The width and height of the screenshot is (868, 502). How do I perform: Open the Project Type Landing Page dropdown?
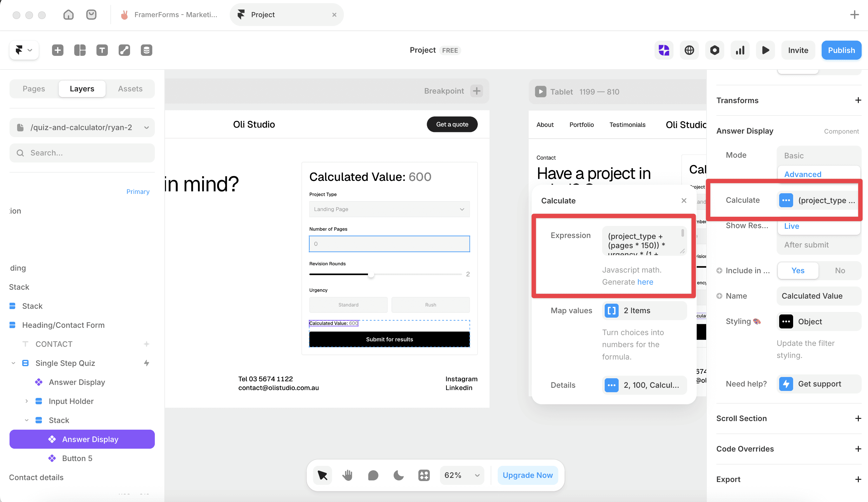(x=389, y=209)
